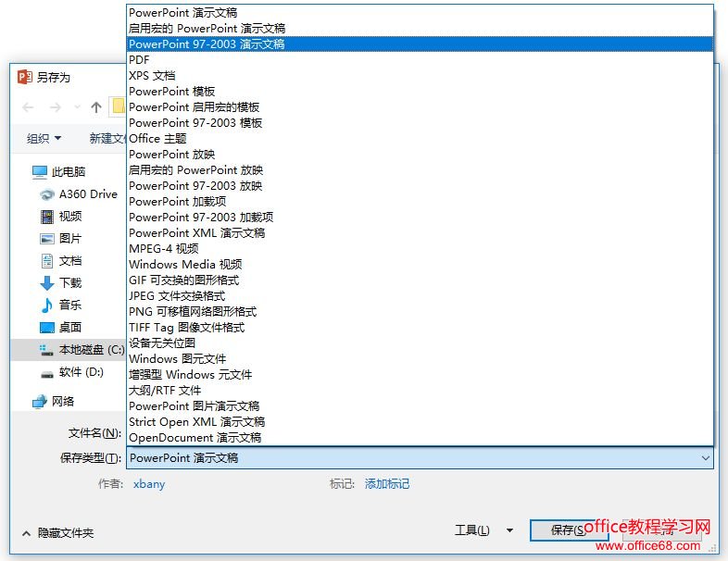Click the PowerPoint icon in the Save As title bar
The width and height of the screenshot is (728, 561).
[x=25, y=77]
